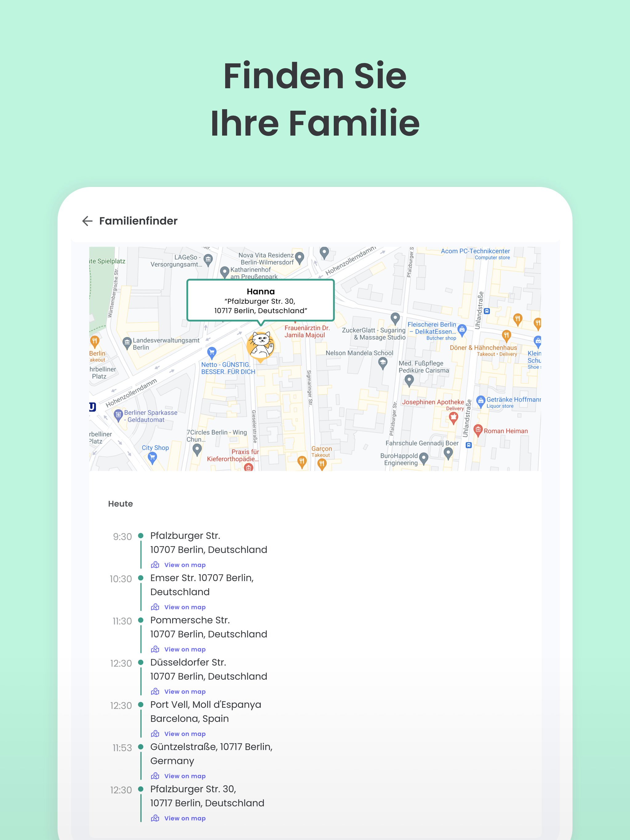View 10:30 Emser Str. on map
630x840 pixels.
point(178,607)
